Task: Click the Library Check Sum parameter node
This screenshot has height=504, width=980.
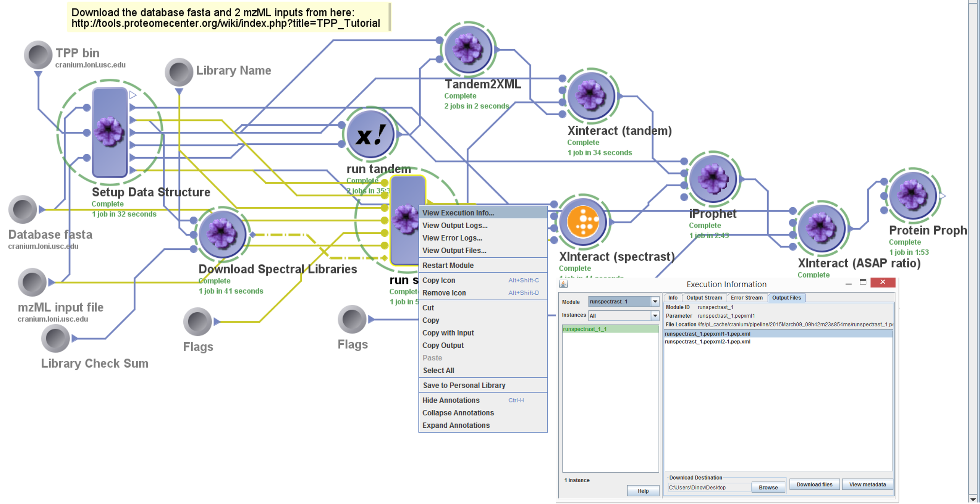Action: click(55, 338)
